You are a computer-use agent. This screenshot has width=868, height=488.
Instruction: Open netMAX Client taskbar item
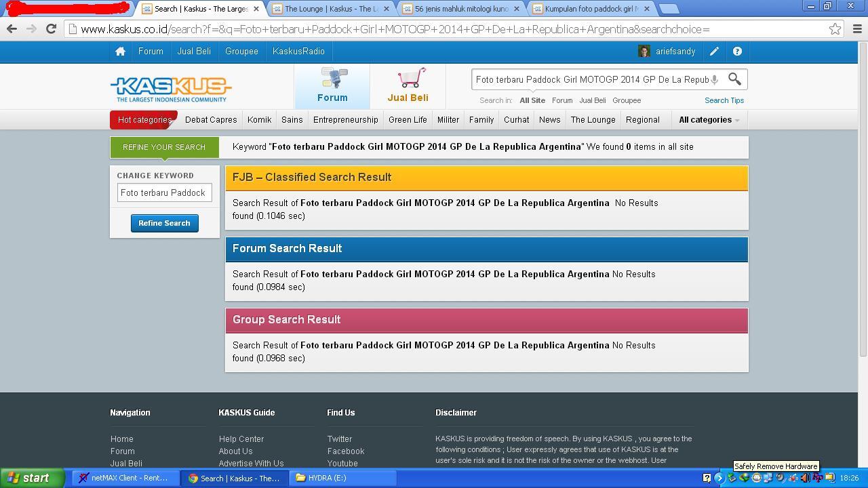(x=126, y=478)
